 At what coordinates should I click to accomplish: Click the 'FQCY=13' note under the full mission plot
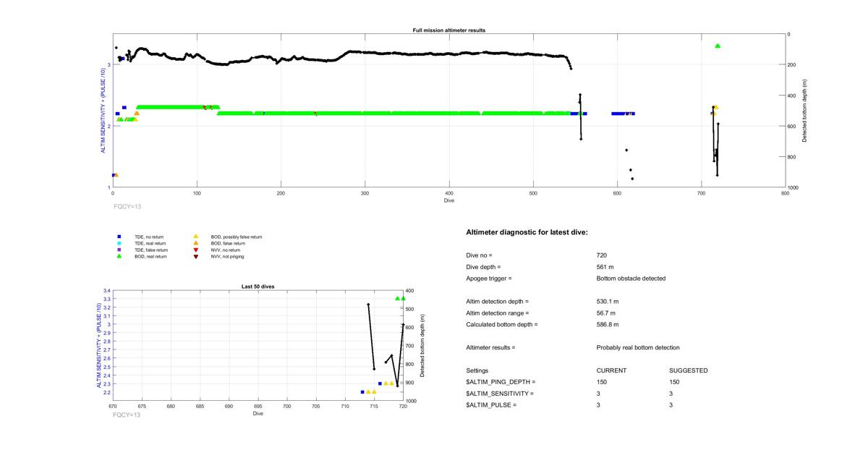[x=127, y=207]
